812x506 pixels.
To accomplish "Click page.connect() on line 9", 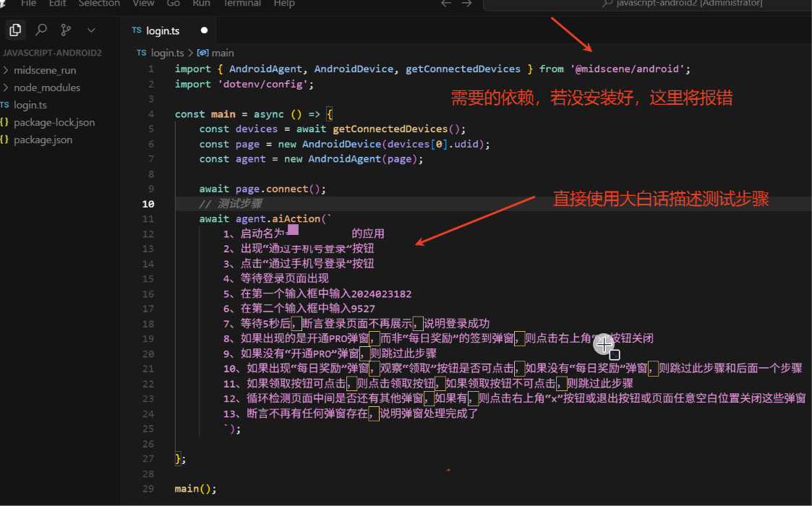I will point(278,189).
